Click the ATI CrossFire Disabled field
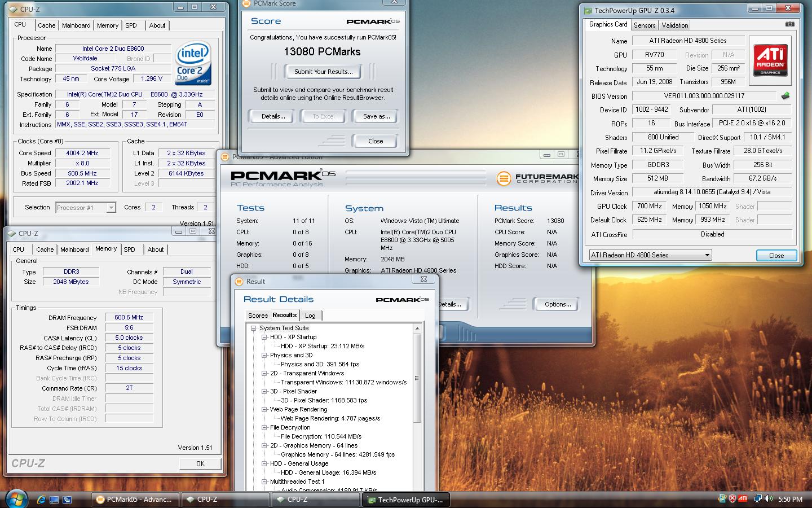Viewport: 812px width, 508px height. pos(712,234)
